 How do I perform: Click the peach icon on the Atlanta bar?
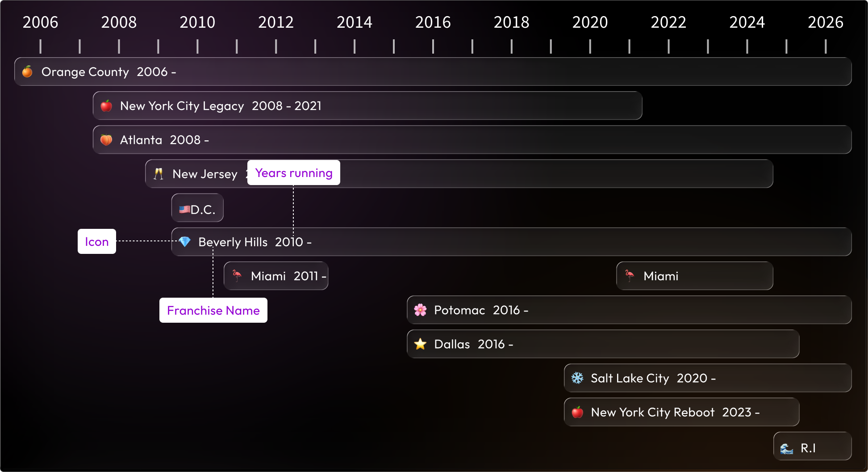coord(106,139)
